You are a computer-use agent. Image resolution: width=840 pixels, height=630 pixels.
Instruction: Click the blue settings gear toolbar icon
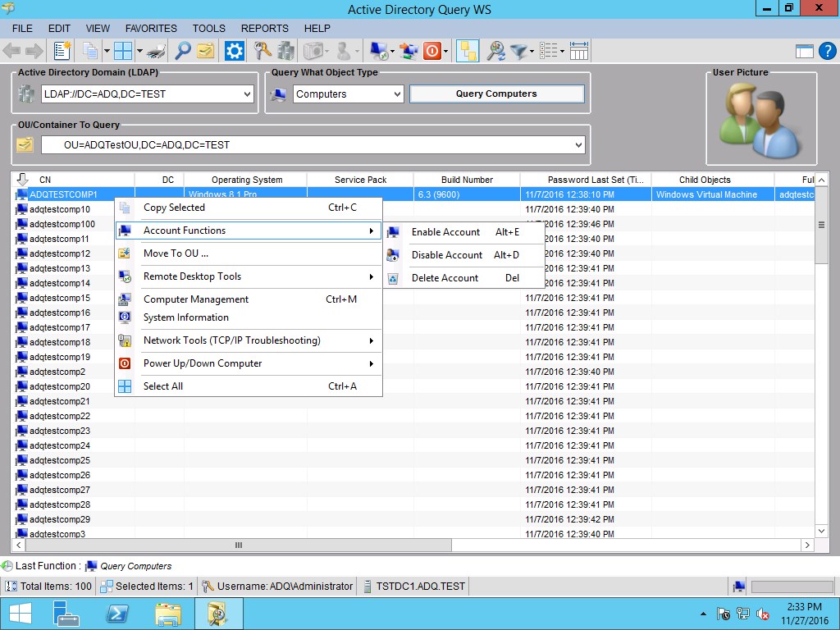tap(234, 51)
